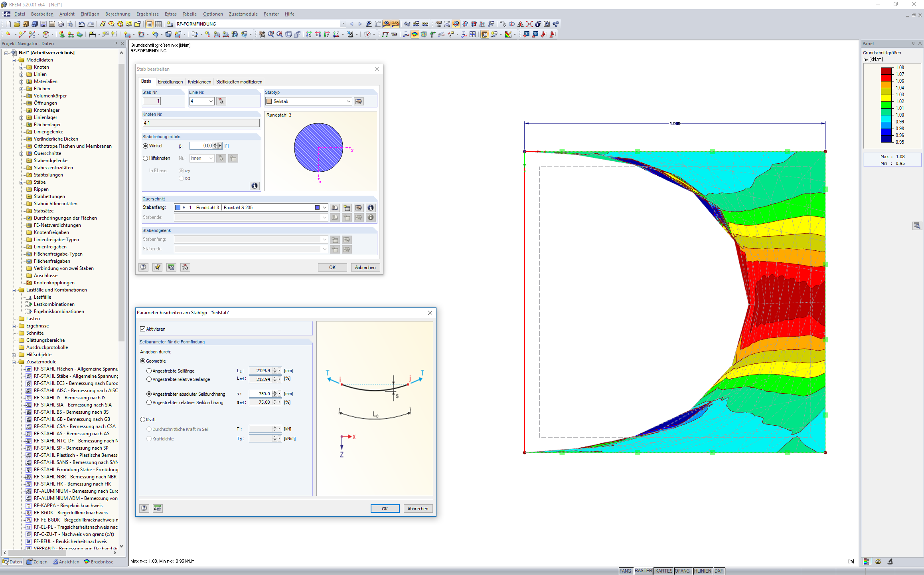Click save icon in main toolbar
This screenshot has height=575, width=924.
pyautogui.click(x=43, y=24)
